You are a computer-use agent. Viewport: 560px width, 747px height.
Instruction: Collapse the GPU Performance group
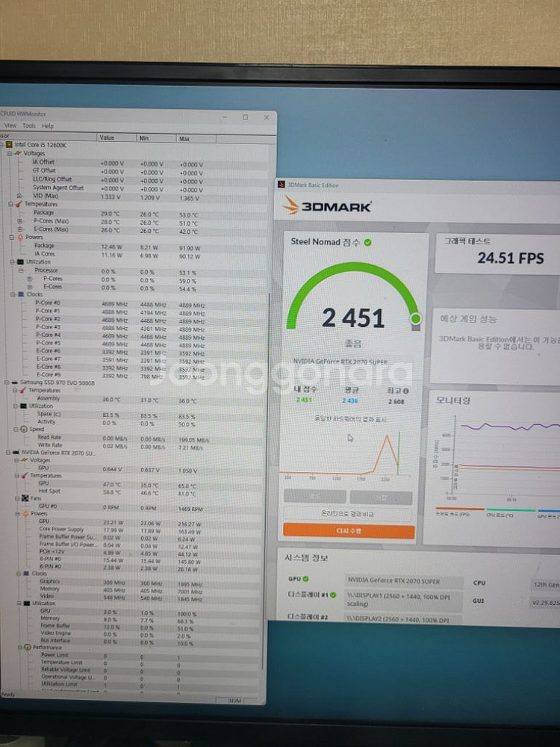click(x=20, y=647)
